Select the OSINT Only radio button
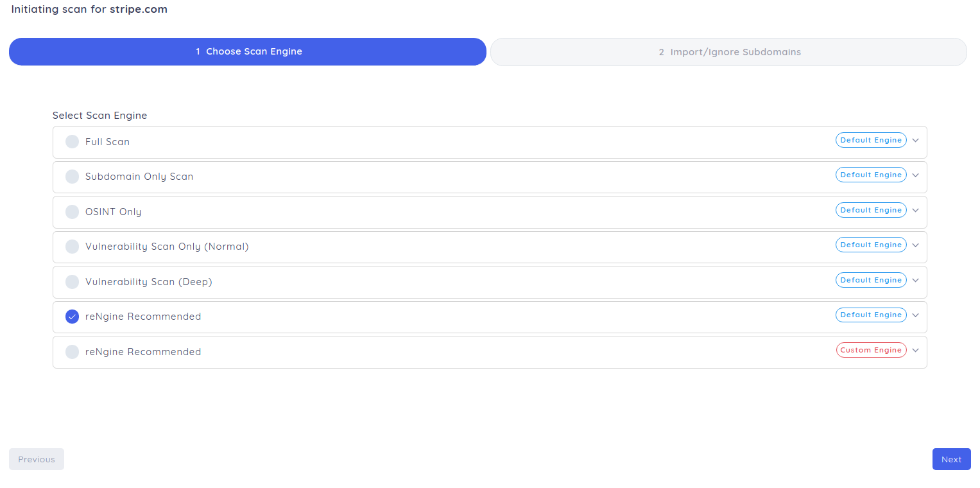Viewport: 980px width, 488px height. 72,212
